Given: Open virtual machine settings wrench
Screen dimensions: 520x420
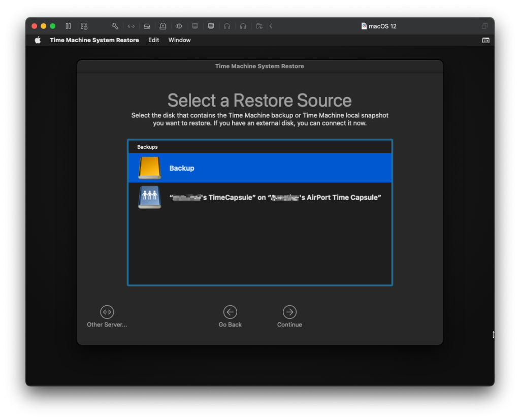Looking at the screenshot, I should pos(115,26).
